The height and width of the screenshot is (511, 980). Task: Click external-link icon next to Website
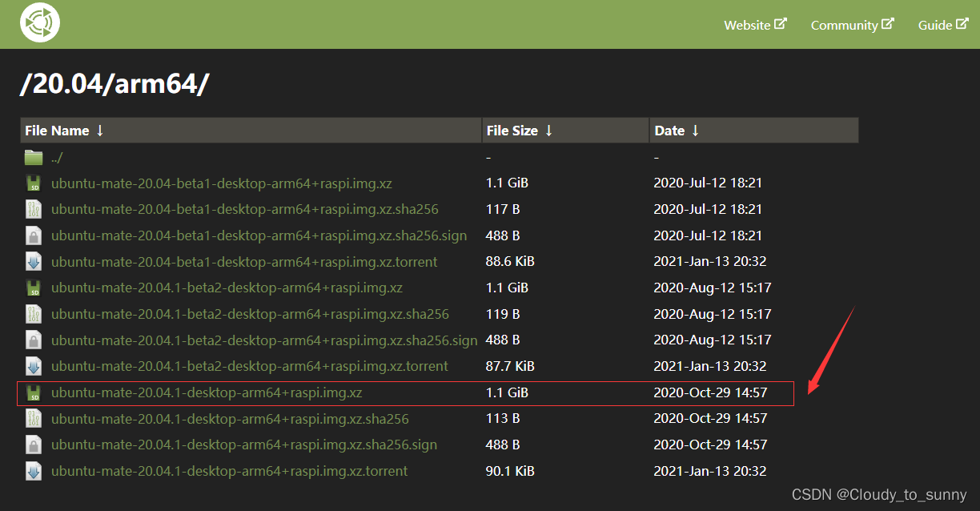click(x=781, y=24)
